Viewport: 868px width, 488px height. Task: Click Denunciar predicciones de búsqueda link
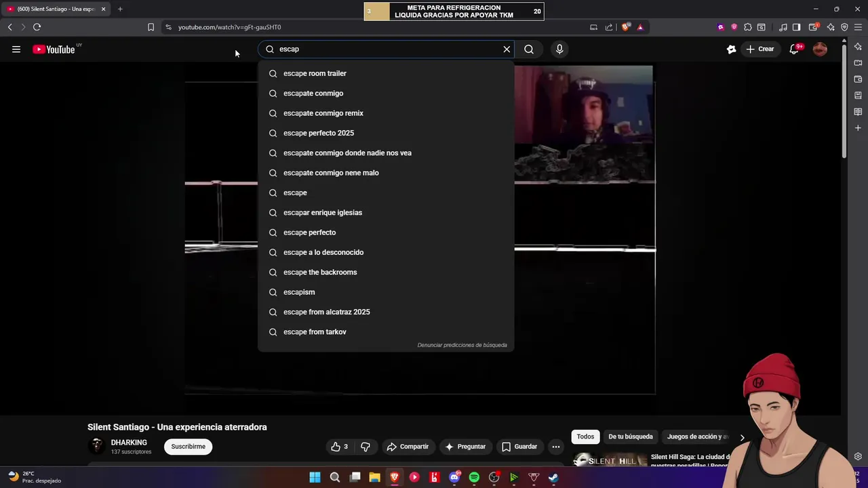pyautogui.click(x=462, y=345)
